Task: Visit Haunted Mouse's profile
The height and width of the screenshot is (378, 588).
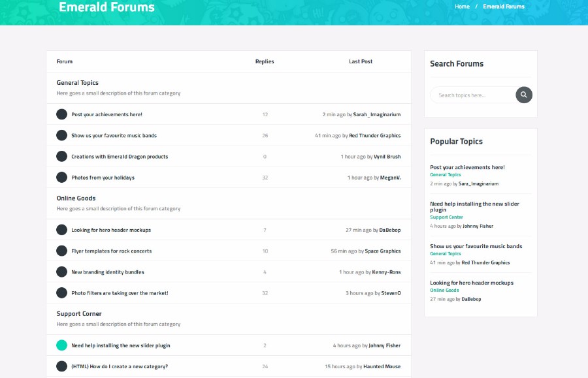Action: click(x=382, y=366)
